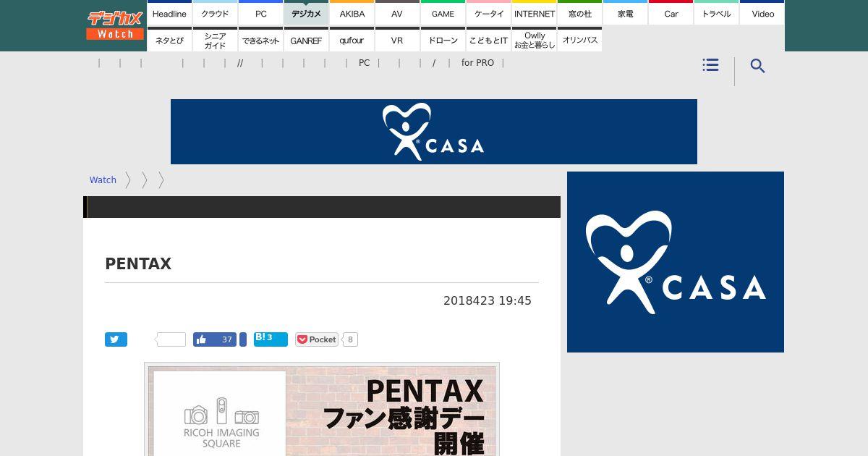The image size is (868, 456).
Task: Open the ケータイ tab
Action: pos(488,14)
